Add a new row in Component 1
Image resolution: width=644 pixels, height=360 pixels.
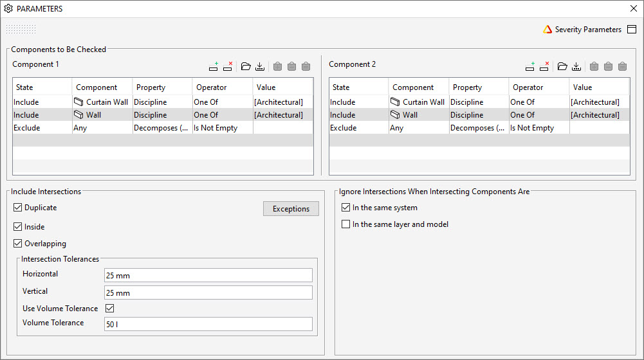[x=213, y=66]
